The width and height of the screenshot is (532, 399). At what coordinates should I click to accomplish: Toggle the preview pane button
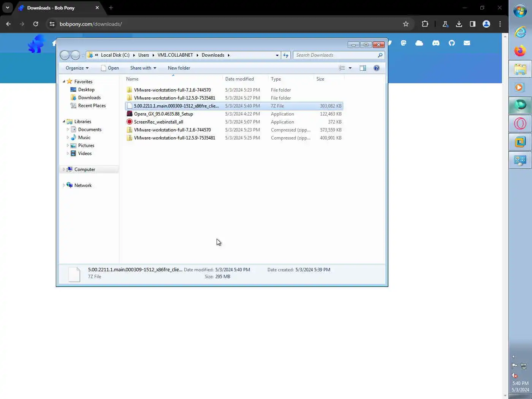363,68
